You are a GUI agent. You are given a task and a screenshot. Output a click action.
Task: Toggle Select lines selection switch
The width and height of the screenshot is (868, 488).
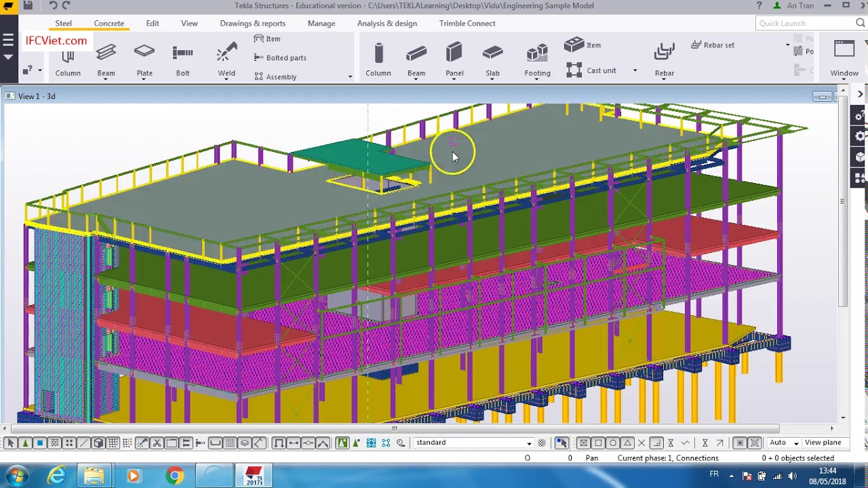tap(83, 443)
